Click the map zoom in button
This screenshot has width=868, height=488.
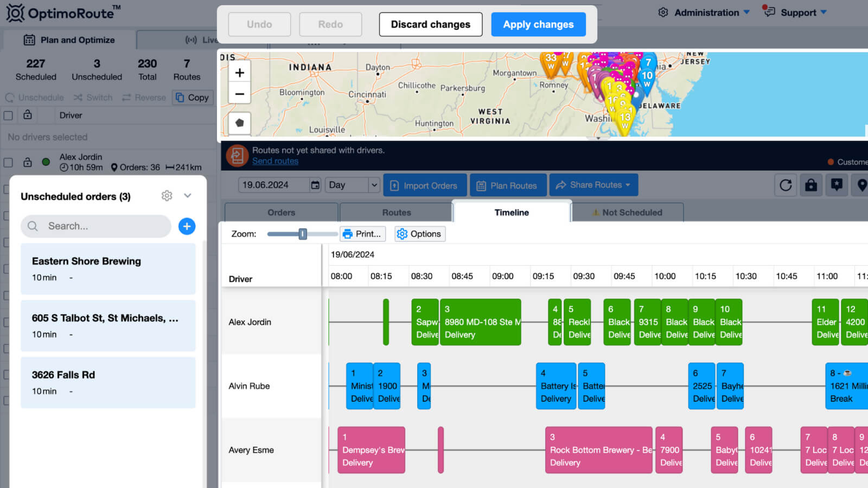point(239,73)
